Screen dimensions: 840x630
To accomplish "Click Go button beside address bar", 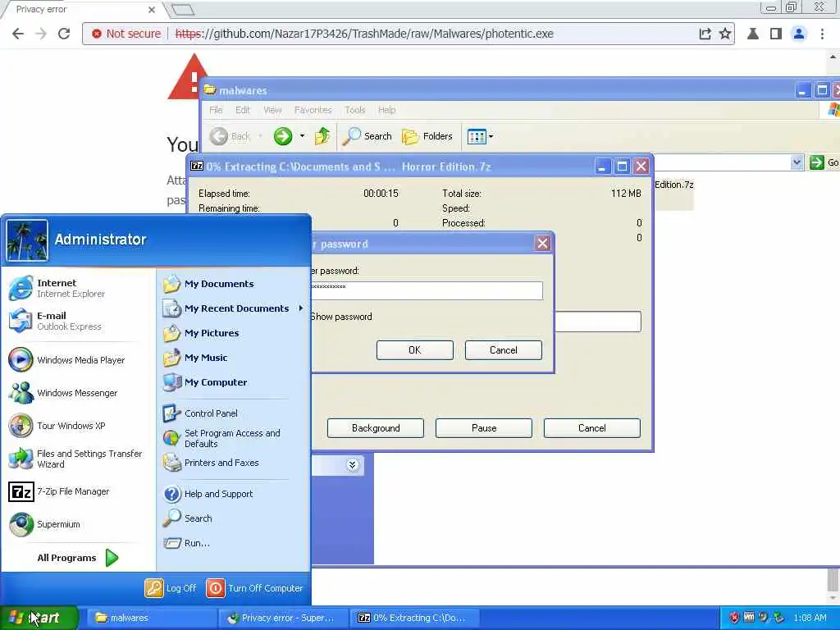I will 824,162.
